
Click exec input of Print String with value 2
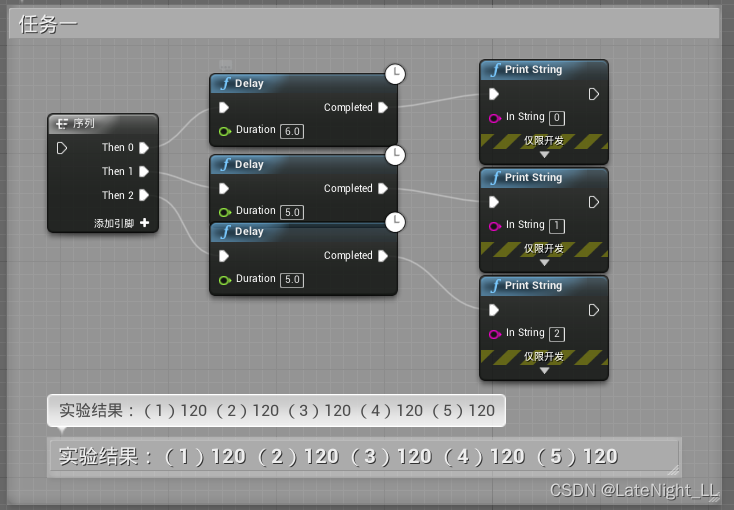click(494, 310)
